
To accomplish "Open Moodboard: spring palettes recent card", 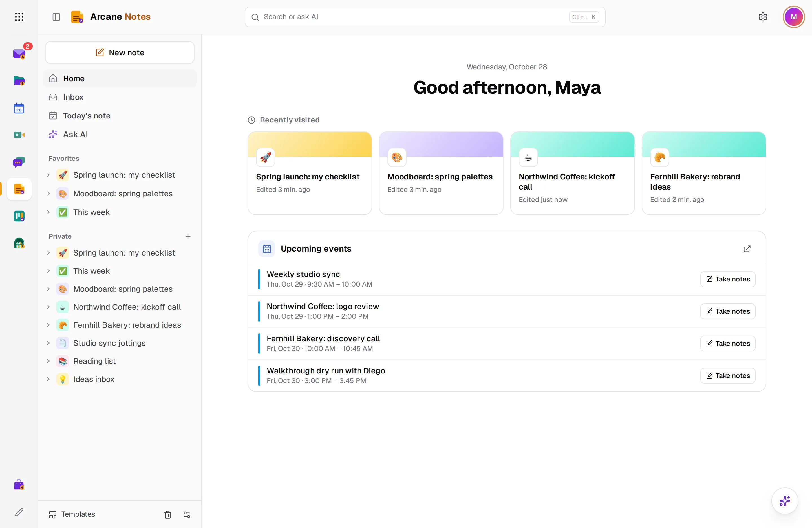I will click(441, 173).
